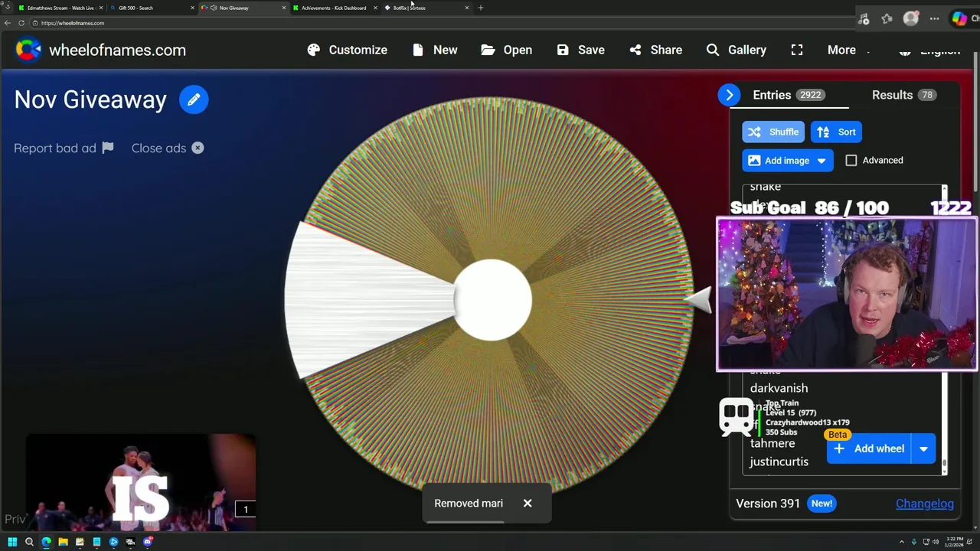Edit the Nov Giveaway title with the pencil
This screenshot has width=980, height=551.
[x=194, y=99]
